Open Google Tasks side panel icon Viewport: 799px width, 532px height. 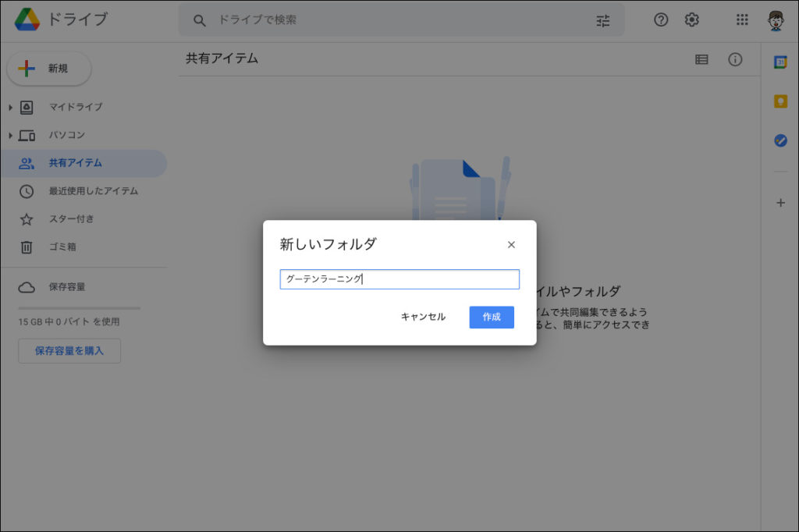[780, 140]
